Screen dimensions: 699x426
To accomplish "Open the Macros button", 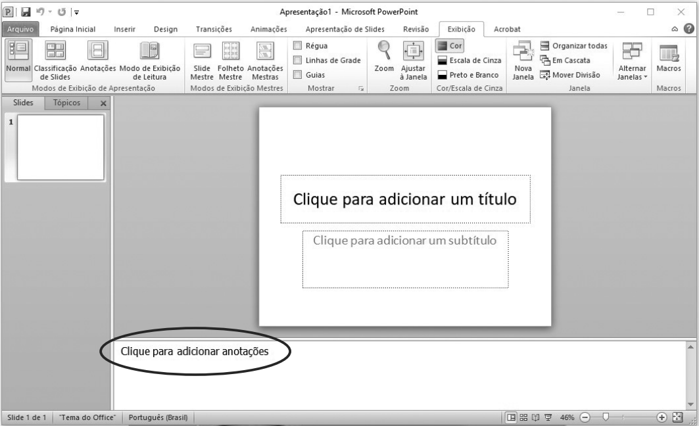I will point(669,57).
